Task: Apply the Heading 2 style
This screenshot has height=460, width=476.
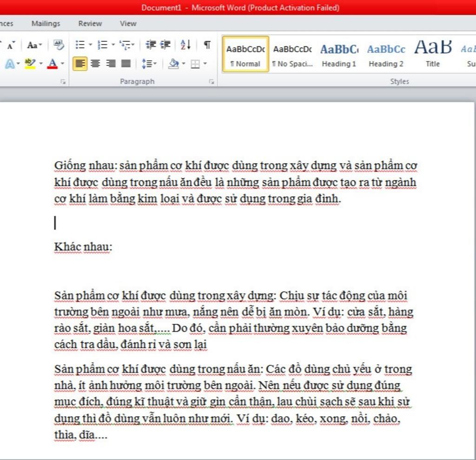Action: (x=386, y=54)
